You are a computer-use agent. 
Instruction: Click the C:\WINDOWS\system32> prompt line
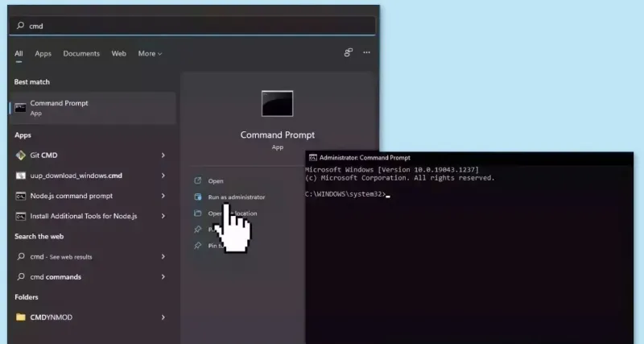tap(348, 194)
